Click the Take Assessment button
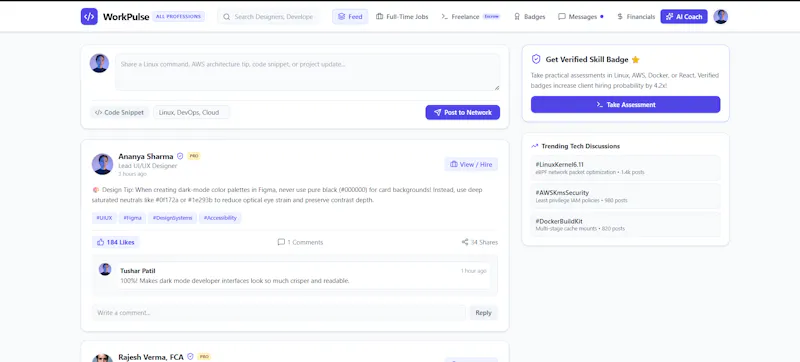800x362 pixels. 626,105
